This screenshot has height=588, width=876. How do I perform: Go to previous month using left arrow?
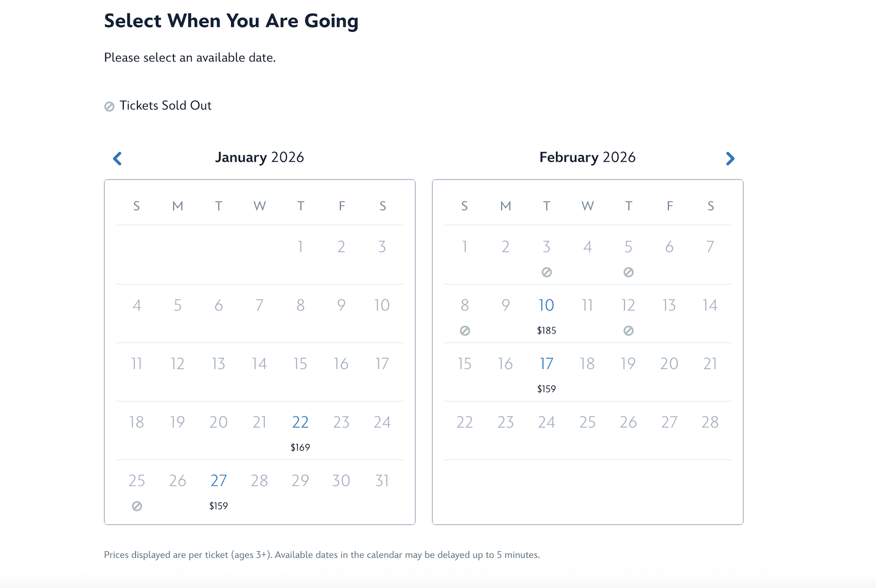click(x=117, y=158)
